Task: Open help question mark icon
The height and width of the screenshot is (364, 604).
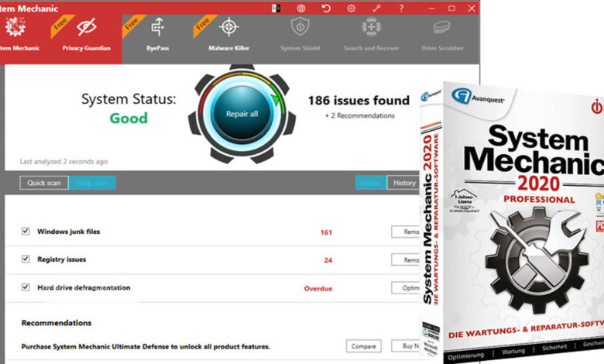Action: pos(401,8)
